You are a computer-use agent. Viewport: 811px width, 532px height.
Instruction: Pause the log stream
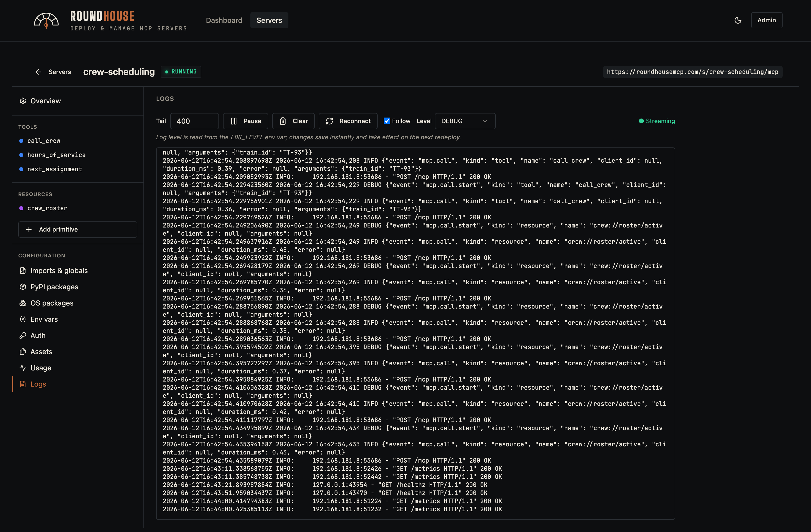click(245, 121)
